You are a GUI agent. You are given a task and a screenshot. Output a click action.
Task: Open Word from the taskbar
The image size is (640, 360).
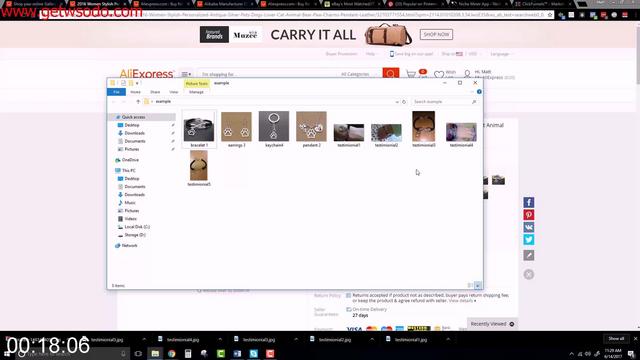237,353
